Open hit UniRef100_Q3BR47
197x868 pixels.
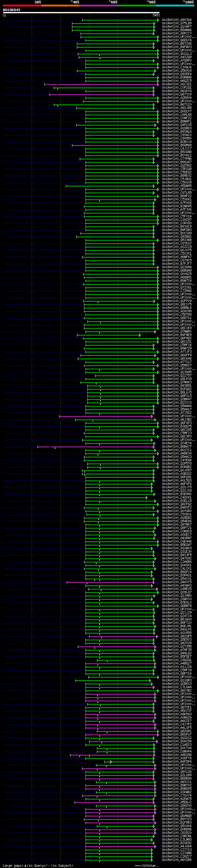click(177, 399)
